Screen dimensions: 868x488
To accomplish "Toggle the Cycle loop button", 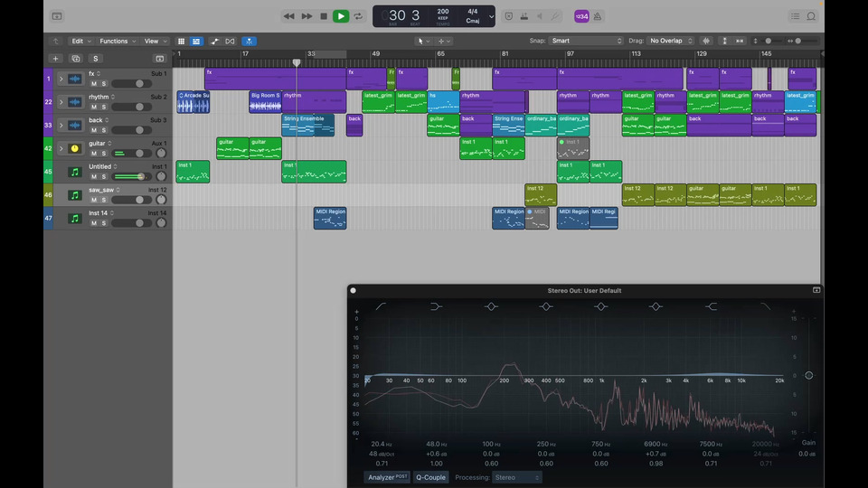I will (x=359, y=16).
